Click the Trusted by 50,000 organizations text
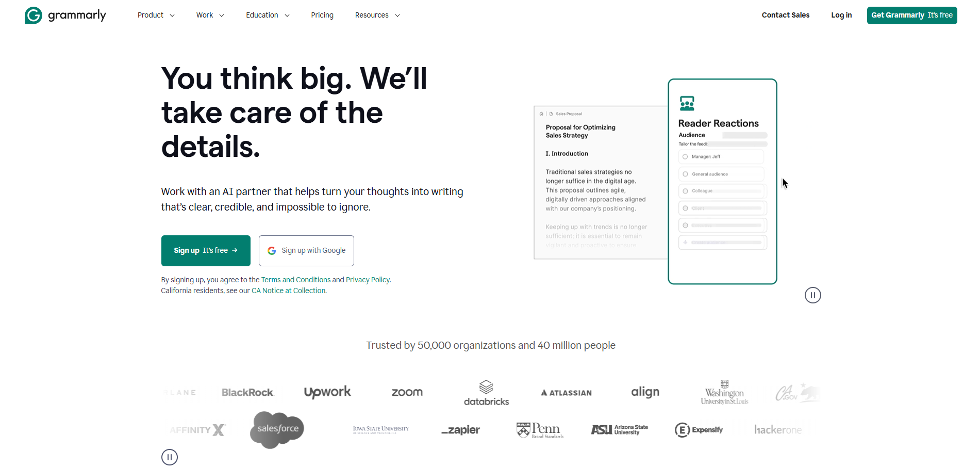 (x=491, y=345)
